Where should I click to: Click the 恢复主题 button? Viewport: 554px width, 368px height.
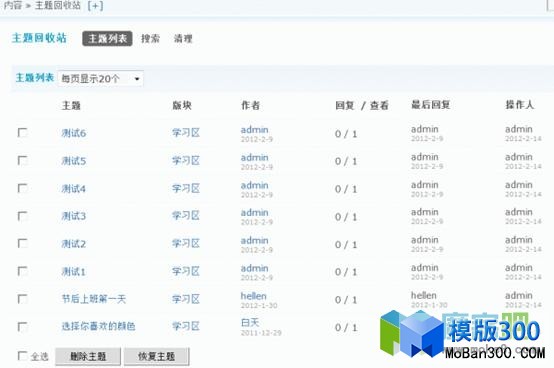pyautogui.click(x=157, y=356)
